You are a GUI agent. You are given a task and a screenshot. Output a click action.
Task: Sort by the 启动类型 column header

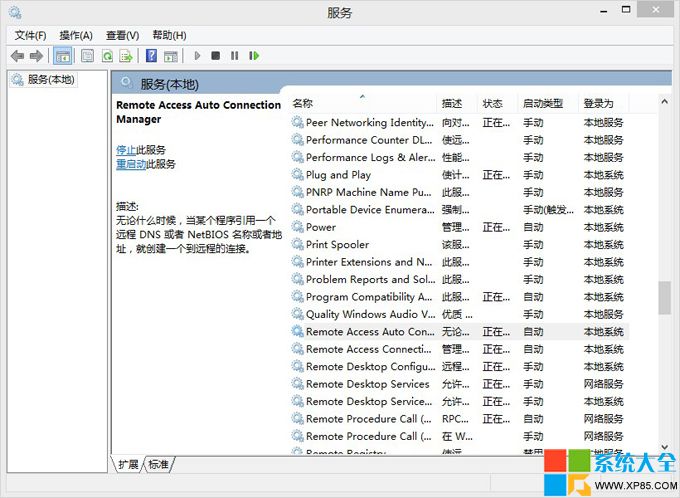[x=547, y=103]
